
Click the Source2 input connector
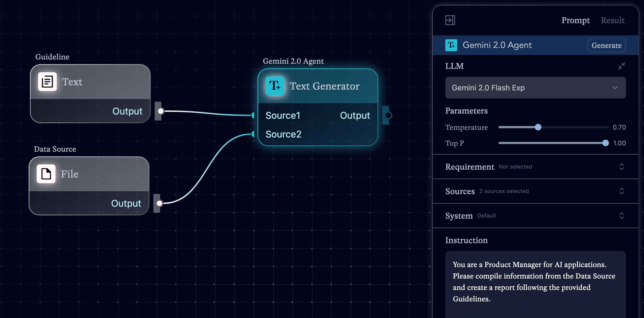(253, 134)
